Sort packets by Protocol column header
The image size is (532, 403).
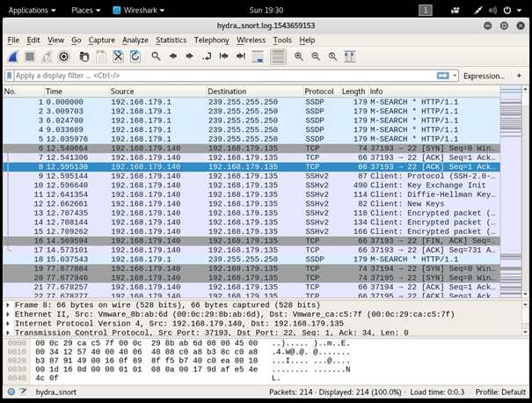pyautogui.click(x=322, y=92)
